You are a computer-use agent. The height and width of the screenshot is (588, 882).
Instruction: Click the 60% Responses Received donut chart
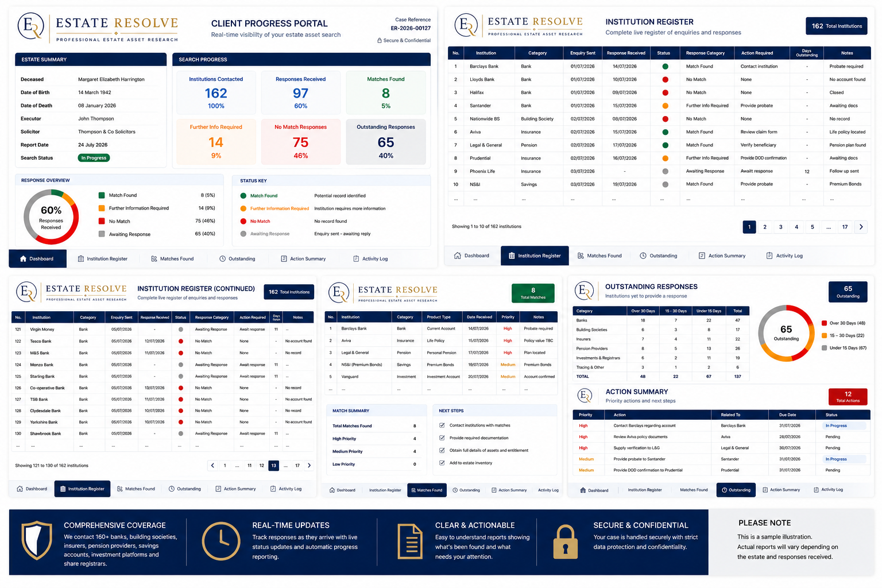coord(51,218)
